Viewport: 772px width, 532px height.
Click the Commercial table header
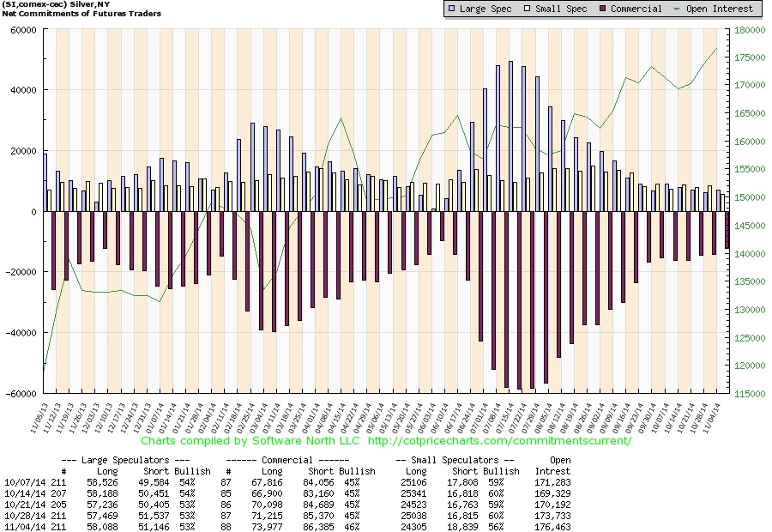pos(287,460)
